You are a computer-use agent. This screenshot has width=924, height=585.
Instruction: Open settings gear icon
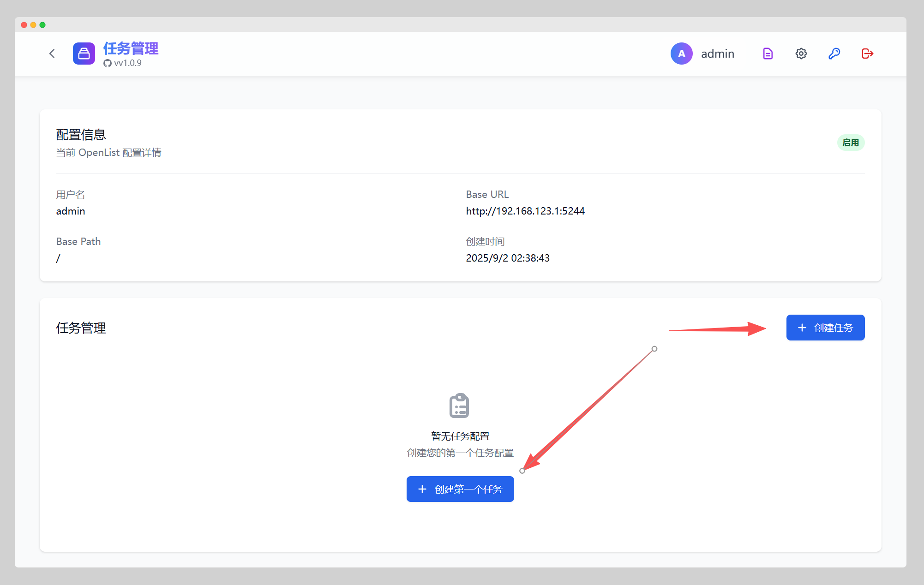[801, 54]
